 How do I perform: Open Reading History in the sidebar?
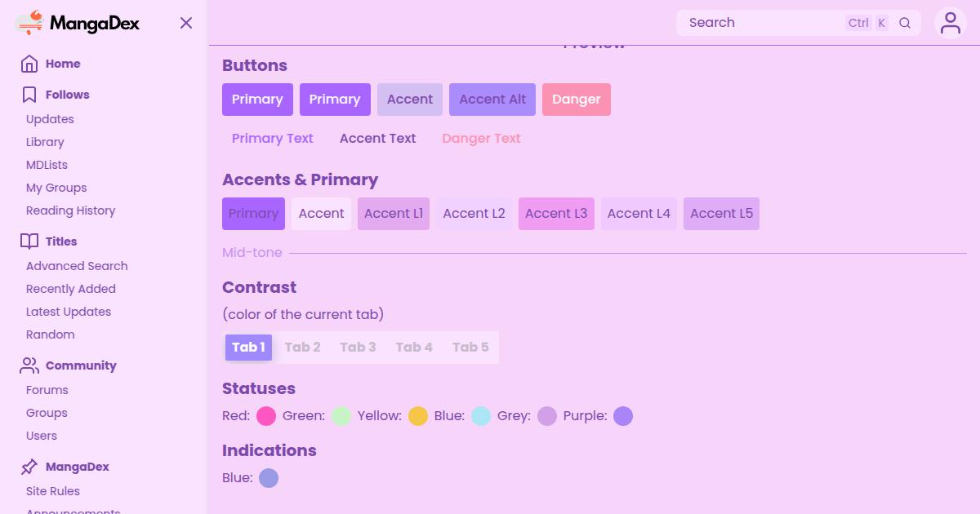tap(70, 210)
